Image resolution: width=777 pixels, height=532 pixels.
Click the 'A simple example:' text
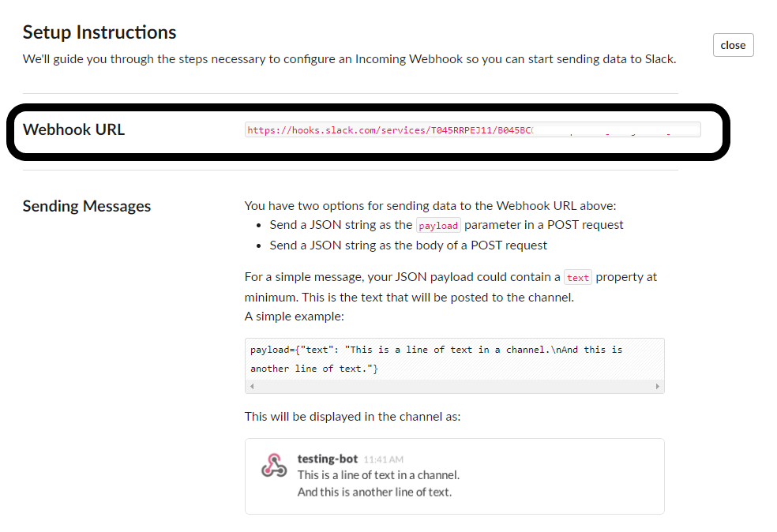pos(295,316)
